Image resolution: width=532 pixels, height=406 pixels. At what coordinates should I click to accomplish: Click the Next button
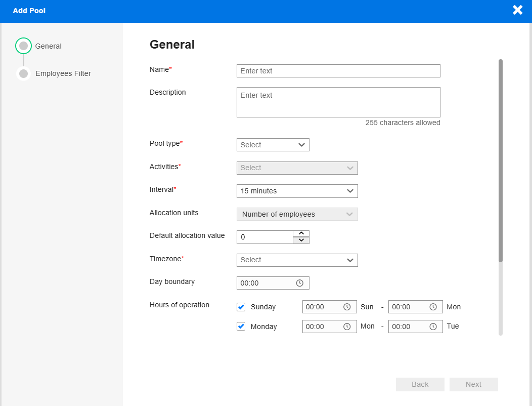[474, 384]
